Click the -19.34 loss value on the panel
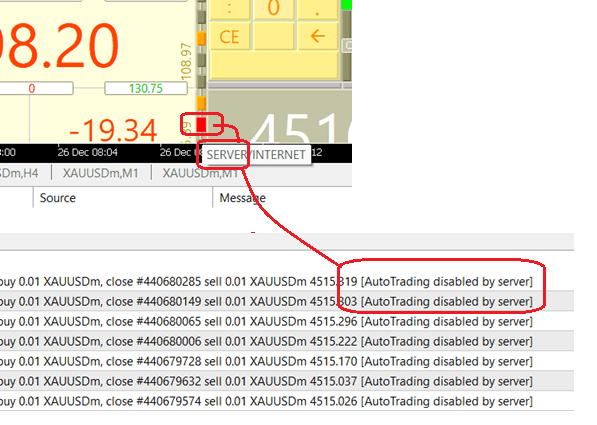The image size is (597, 425). tap(113, 130)
